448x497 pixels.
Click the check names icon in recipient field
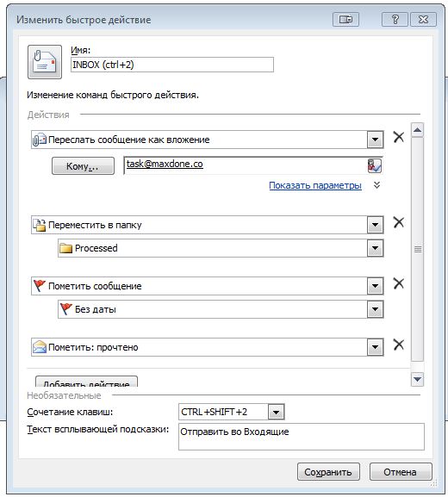tap(374, 165)
